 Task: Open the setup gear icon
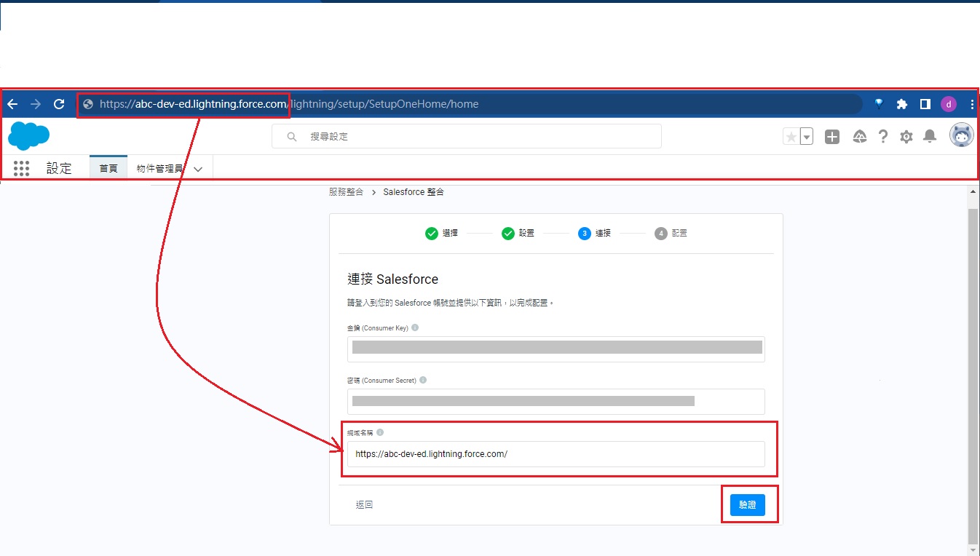coord(906,137)
